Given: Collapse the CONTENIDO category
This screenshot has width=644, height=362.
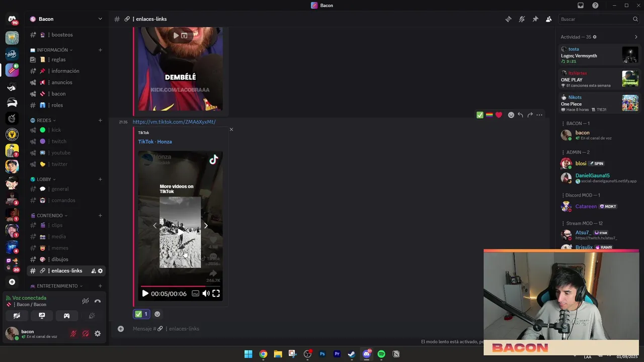Looking at the screenshot, I should (49, 216).
